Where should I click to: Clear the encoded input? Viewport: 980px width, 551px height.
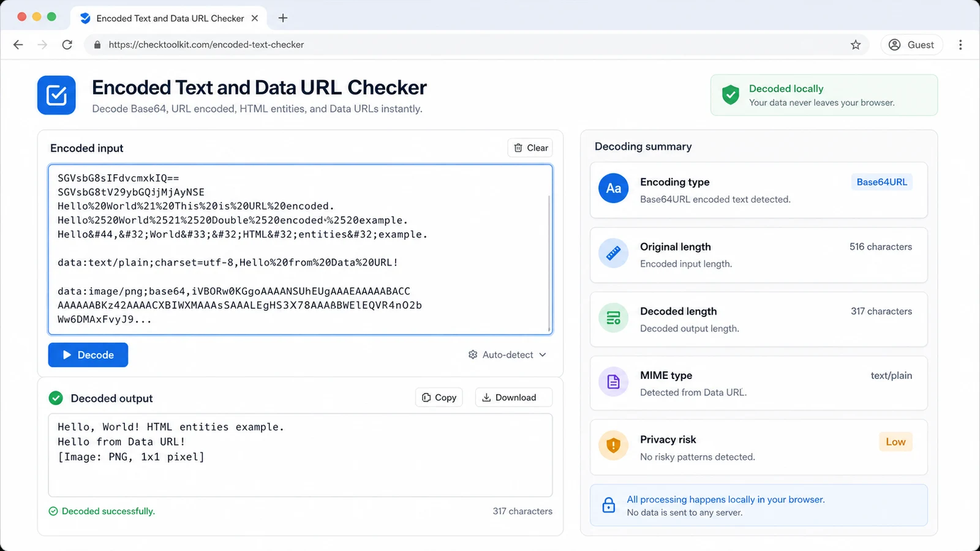(530, 148)
